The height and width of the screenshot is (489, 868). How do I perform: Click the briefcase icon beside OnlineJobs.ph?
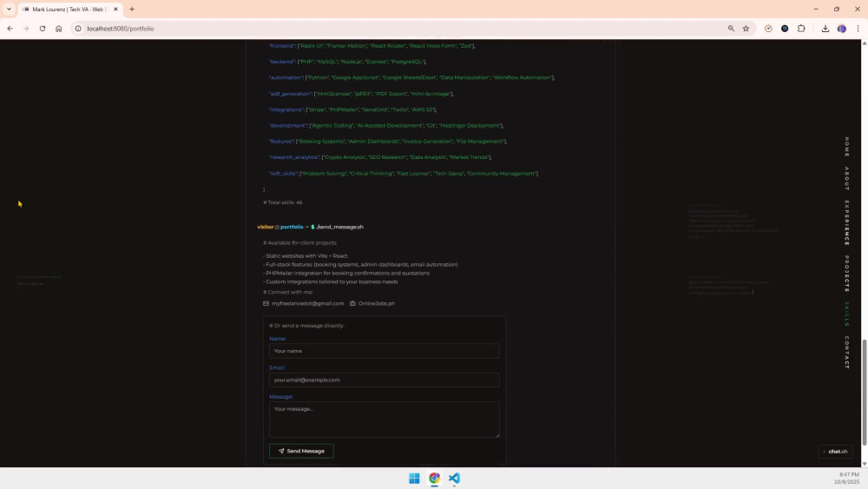(352, 303)
